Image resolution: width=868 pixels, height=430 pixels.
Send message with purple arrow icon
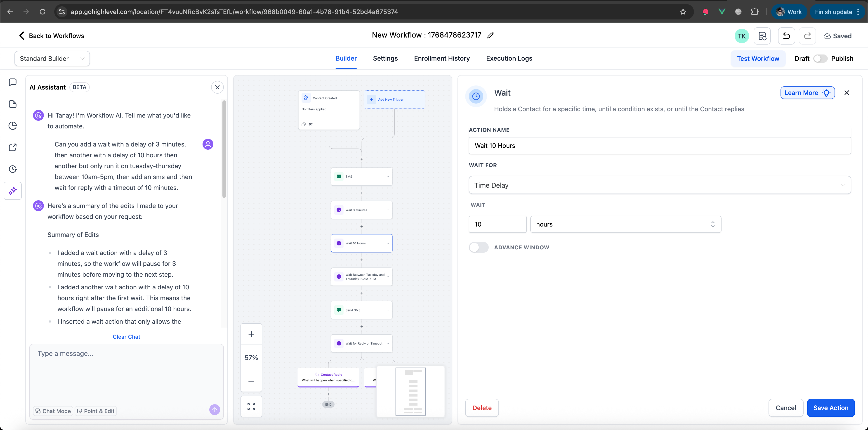[215, 409]
